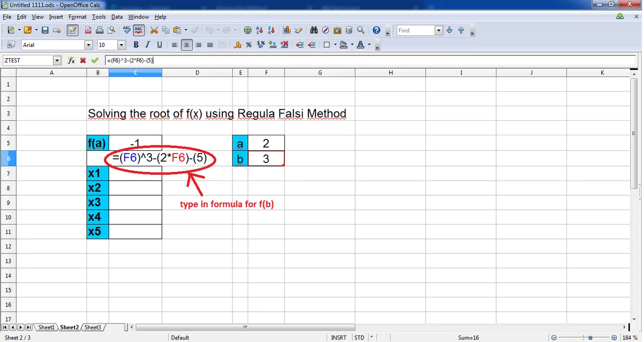The height and width of the screenshot is (342, 644).
Task: Click the Paste clipboard icon
Action: (x=177, y=30)
